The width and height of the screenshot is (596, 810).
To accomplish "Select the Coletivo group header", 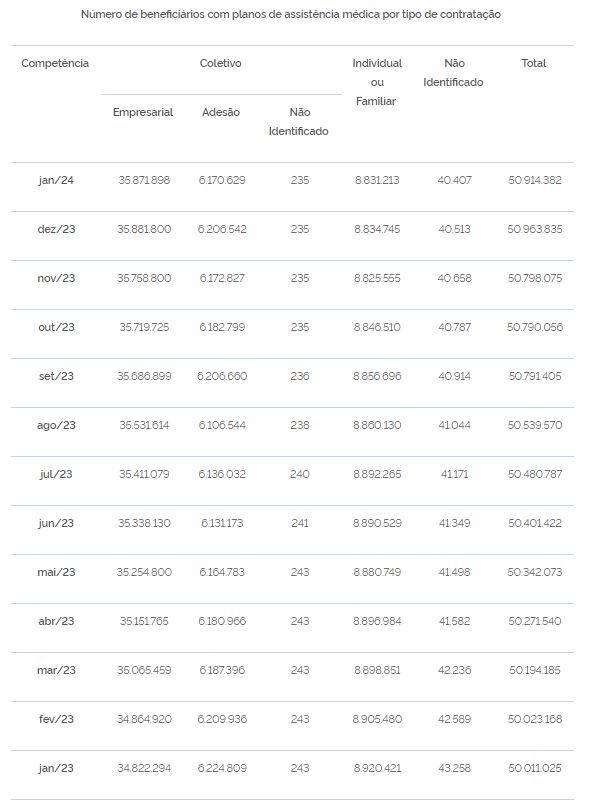I will point(221,64).
